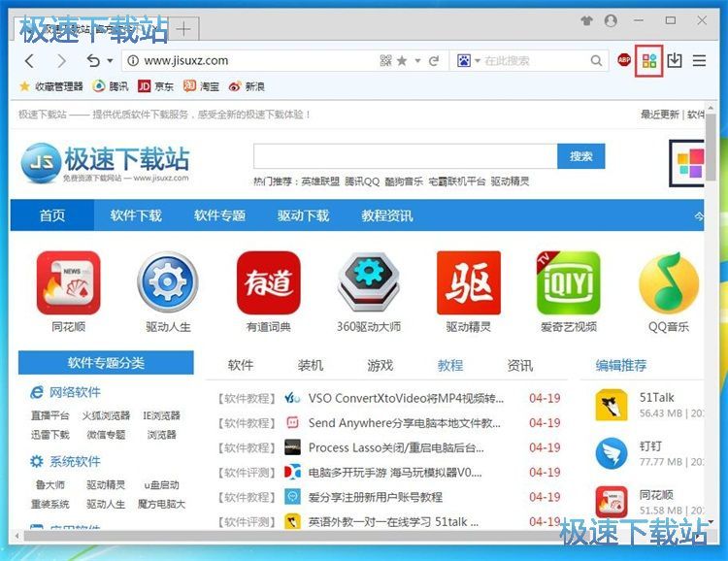This screenshot has height=561, width=728.
Task: Select 软件专题 navigation tab
Action: click(219, 215)
